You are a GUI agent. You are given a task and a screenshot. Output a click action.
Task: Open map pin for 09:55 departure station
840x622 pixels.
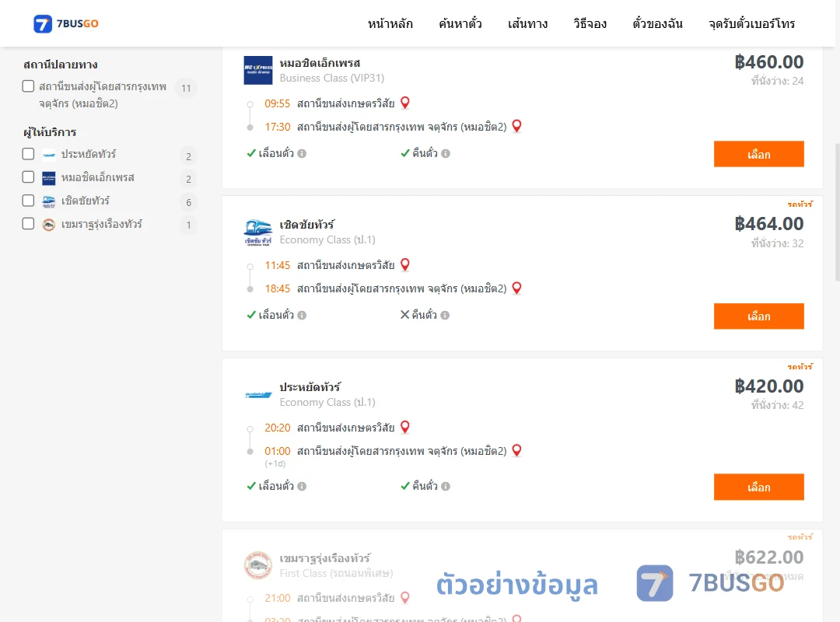(x=405, y=103)
